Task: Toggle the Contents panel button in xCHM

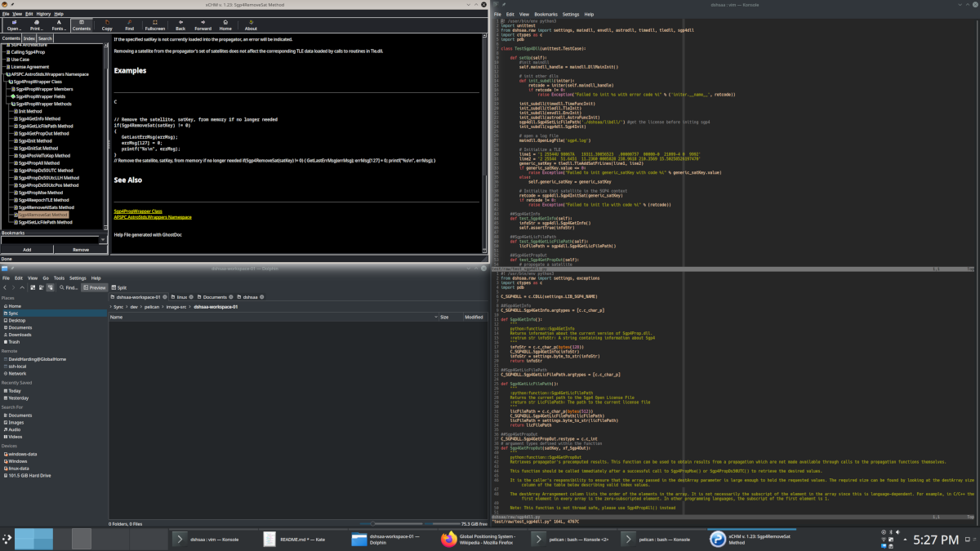Action: [82, 24]
